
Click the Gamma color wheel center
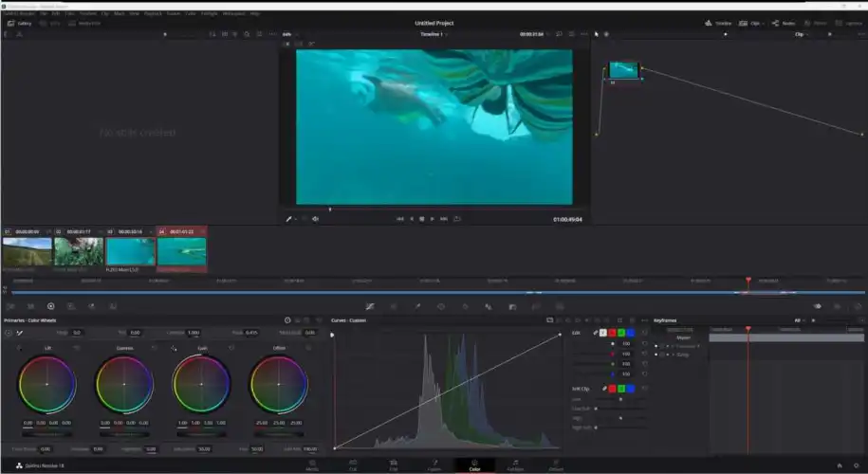click(x=124, y=384)
